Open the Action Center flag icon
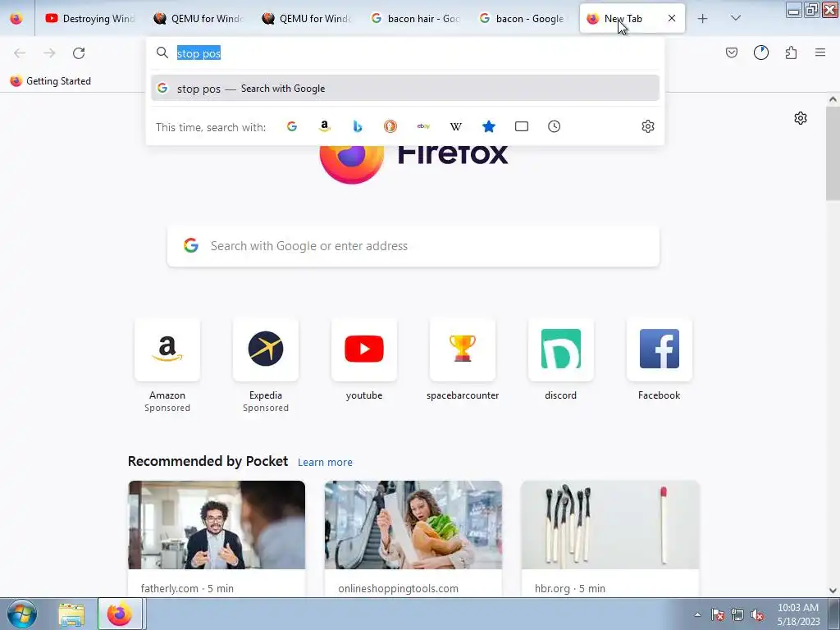Screen dimensions: 840x630 [717, 615]
